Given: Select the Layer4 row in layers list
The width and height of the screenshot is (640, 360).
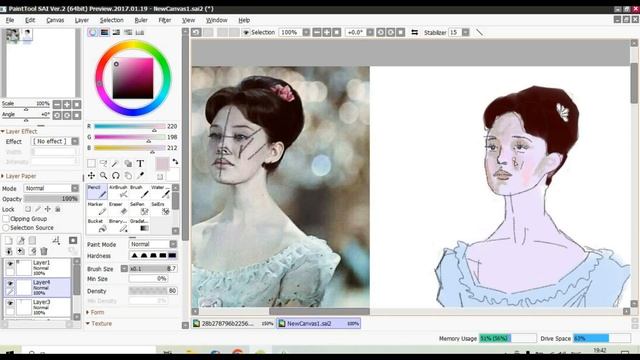Looking at the screenshot, I should pyautogui.click(x=38, y=287).
